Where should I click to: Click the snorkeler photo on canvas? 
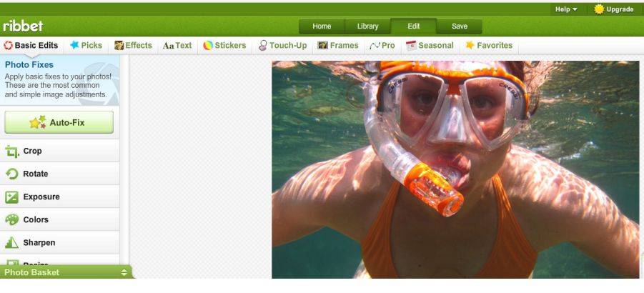pyautogui.click(x=455, y=169)
